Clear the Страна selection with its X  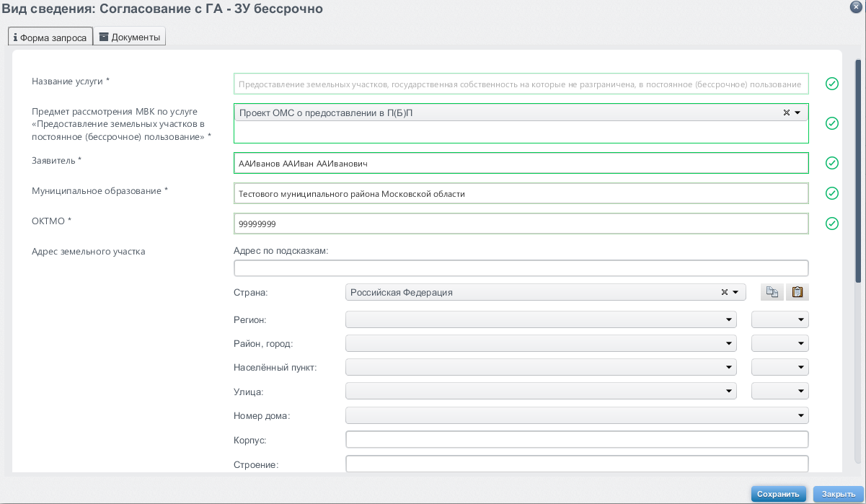click(725, 293)
